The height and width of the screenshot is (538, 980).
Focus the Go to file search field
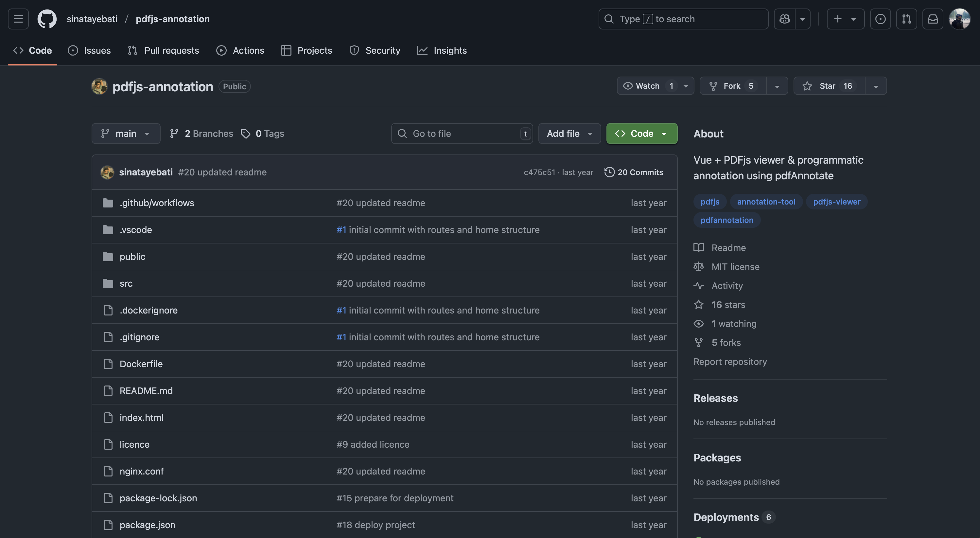click(462, 134)
